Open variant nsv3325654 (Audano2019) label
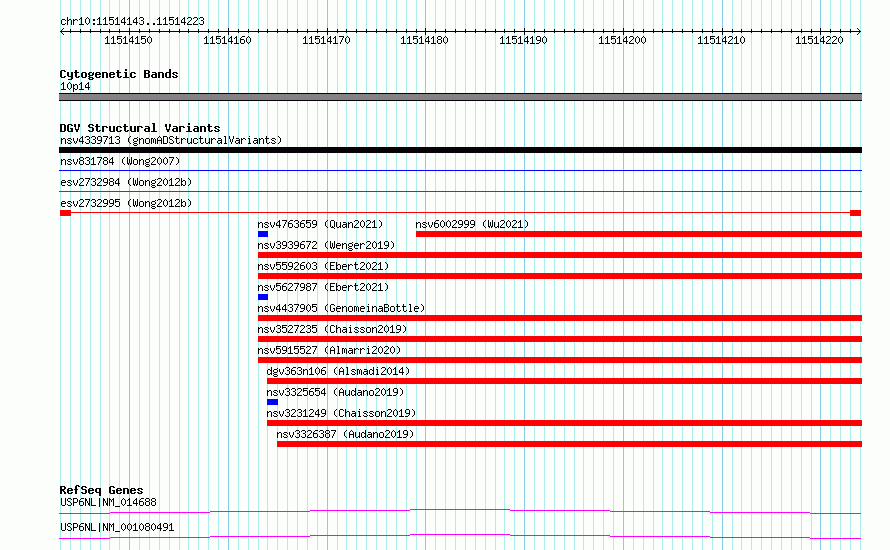The height and width of the screenshot is (550, 890). pyautogui.click(x=335, y=392)
